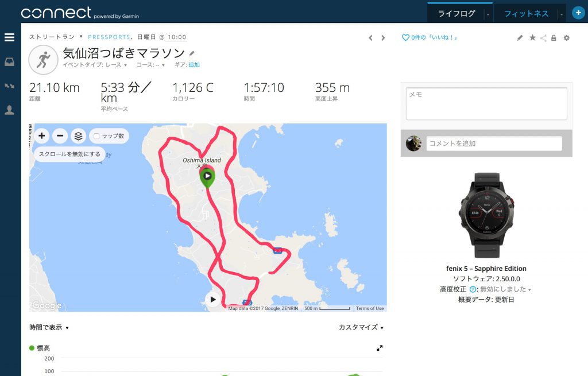Like the activity with the heart icon

(405, 37)
